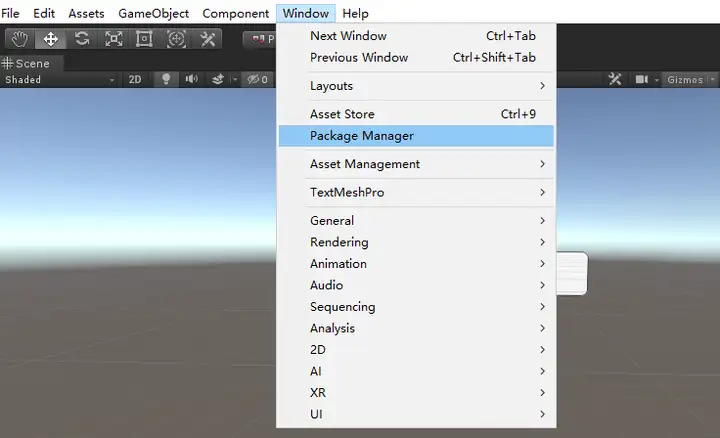The height and width of the screenshot is (438, 720).
Task: Expand UI submenu
Action: pyautogui.click(x=416, y=414)
